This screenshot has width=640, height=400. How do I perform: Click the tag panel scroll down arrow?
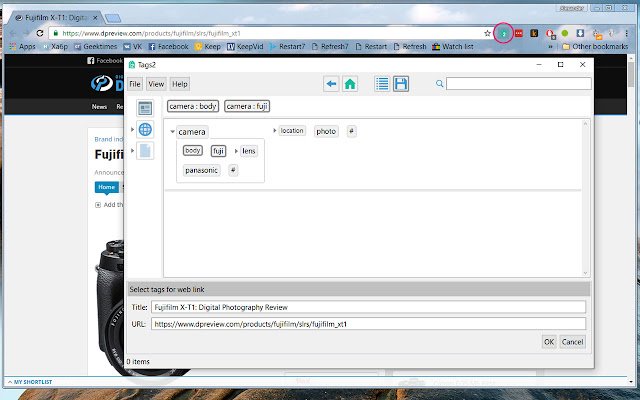(585, 273)
